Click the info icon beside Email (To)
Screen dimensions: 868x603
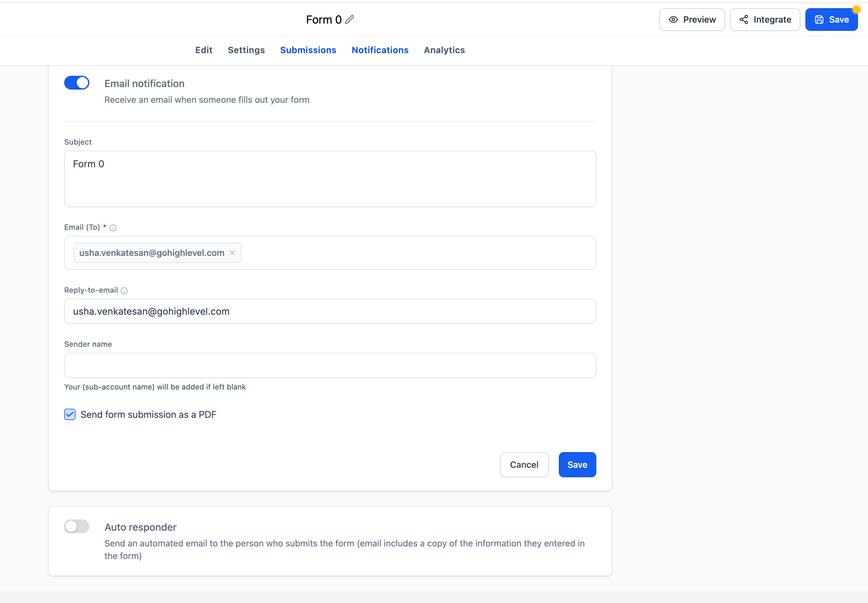(x=113, y=227)
